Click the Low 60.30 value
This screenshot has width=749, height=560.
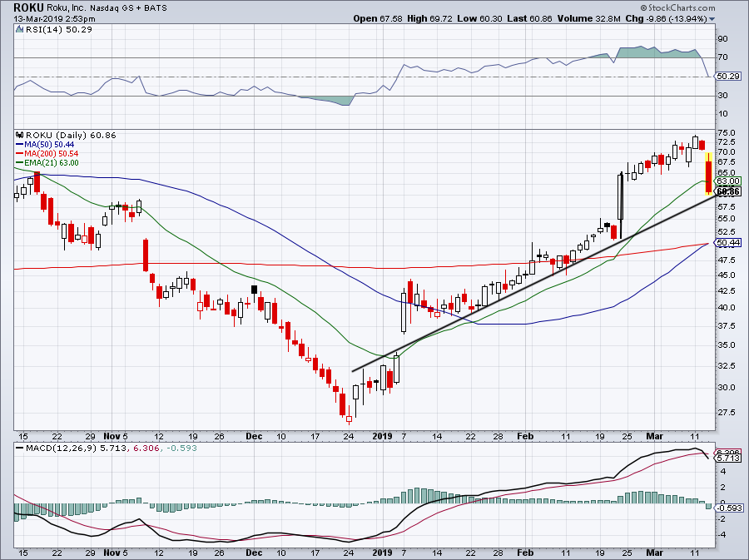tap(479, 18)
